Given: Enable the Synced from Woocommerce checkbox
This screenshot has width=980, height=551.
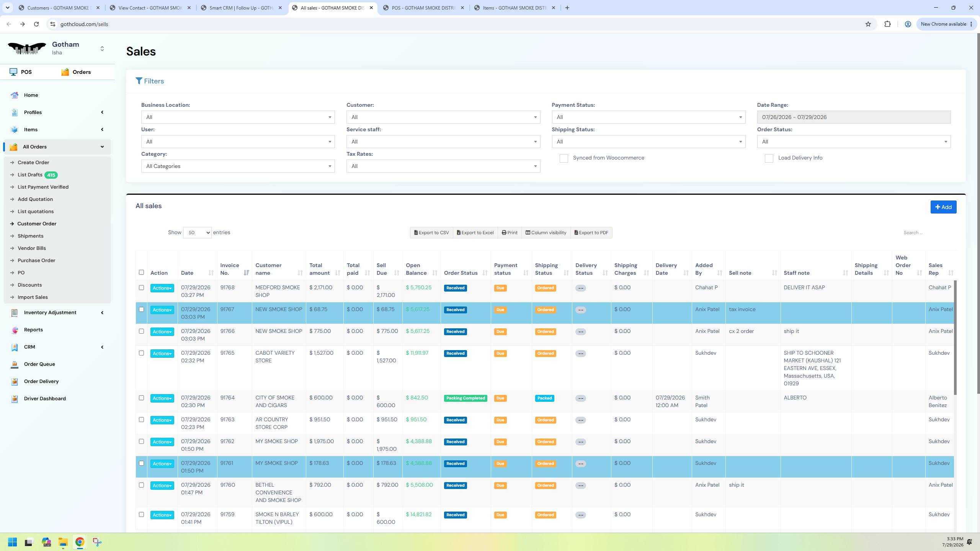Looking at the screenshot, I should pyautogui.click(x=563, y=158).
